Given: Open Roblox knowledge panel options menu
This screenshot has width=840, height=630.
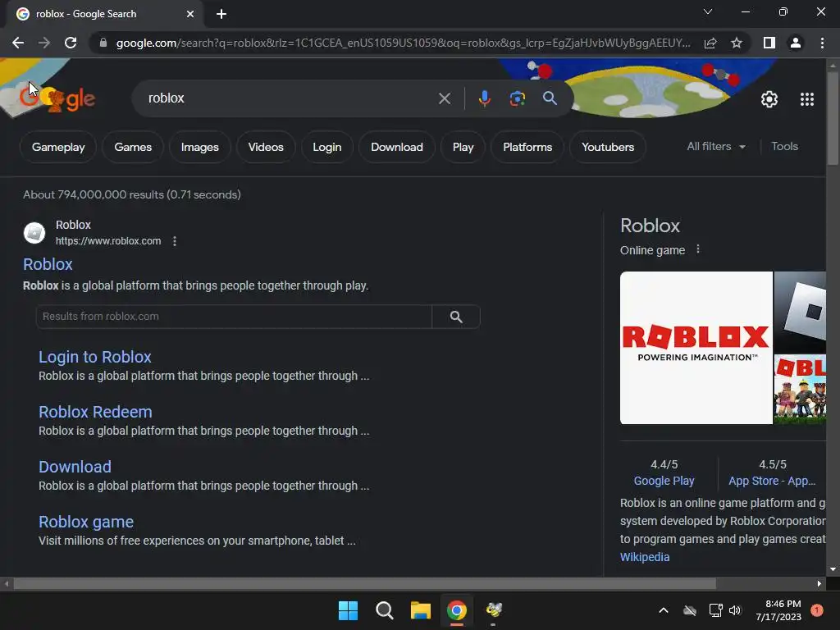Looking at the screenshot, I should coord(697,249).
